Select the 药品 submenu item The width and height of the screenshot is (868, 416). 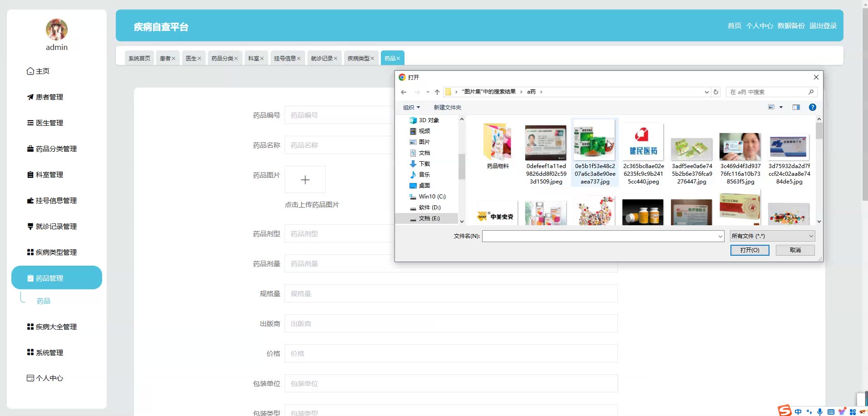pyautogui.click(x=44, y=301)
